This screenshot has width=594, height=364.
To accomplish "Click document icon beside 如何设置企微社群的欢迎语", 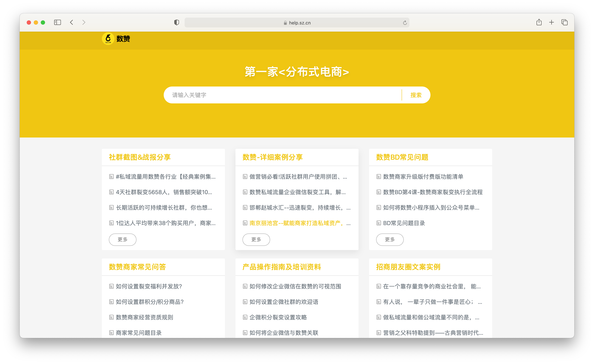I will (245, 302).
